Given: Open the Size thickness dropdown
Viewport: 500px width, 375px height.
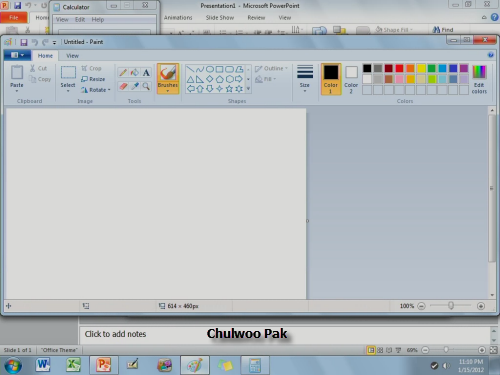Looking at the screenshot, I should [x=305, y=79].
